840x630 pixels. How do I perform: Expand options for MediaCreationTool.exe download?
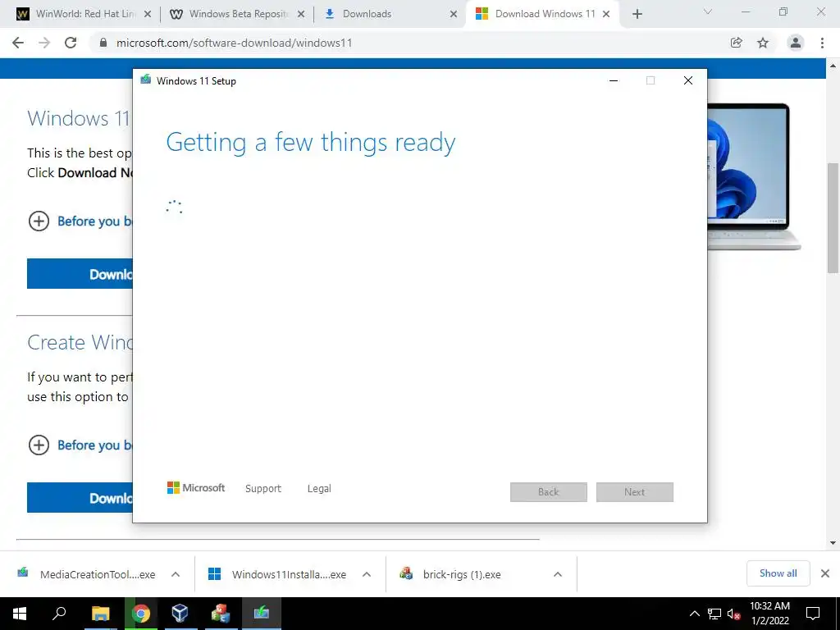(x=176, y=574)
